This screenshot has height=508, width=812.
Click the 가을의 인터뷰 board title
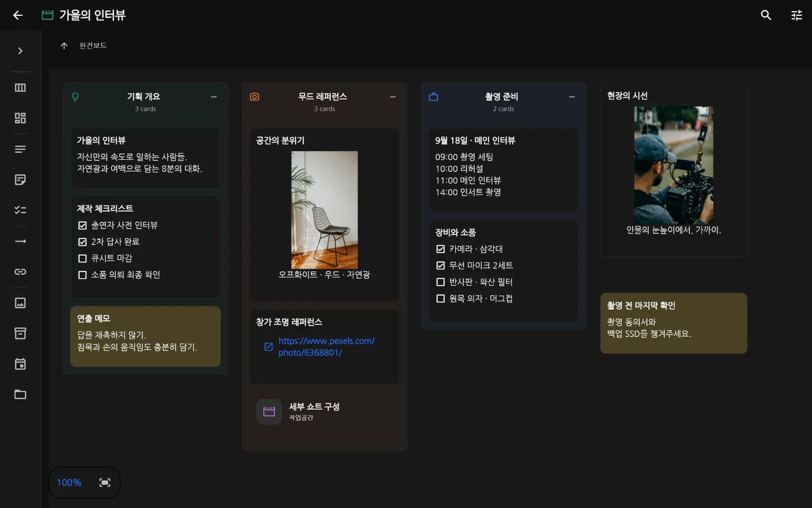point(92,15)
